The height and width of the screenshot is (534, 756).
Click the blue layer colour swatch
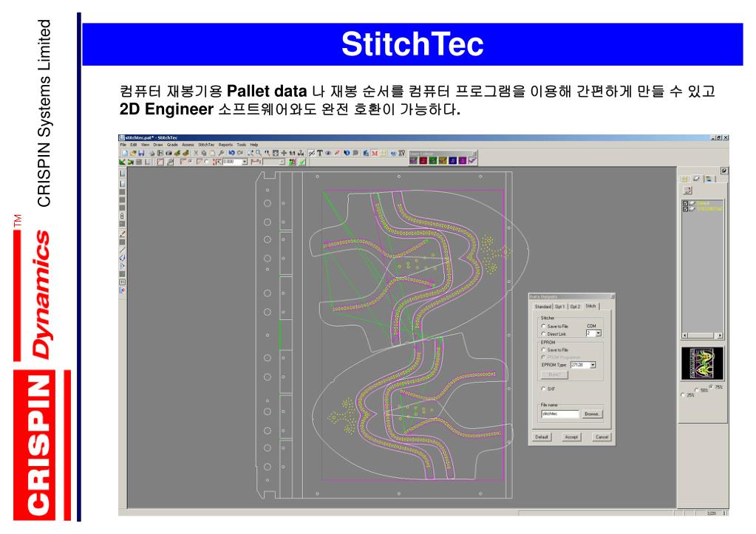point(453,160)
